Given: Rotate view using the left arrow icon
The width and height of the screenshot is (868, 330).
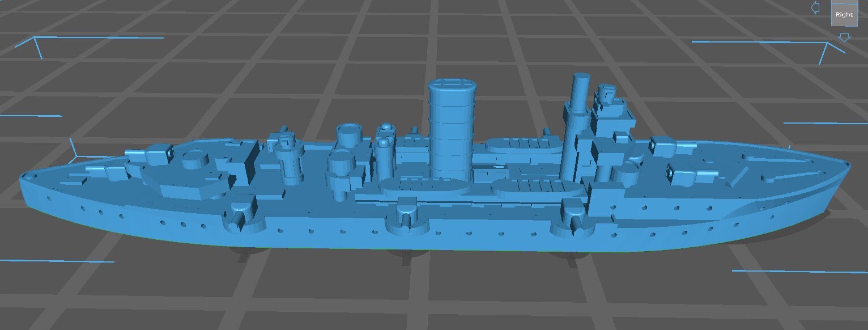Looking at the screenshot, I should click(x=816, y=7).
